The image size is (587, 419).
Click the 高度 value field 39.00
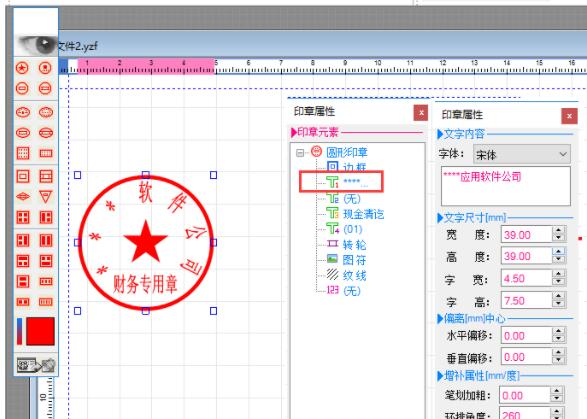(x=526, y=256)
